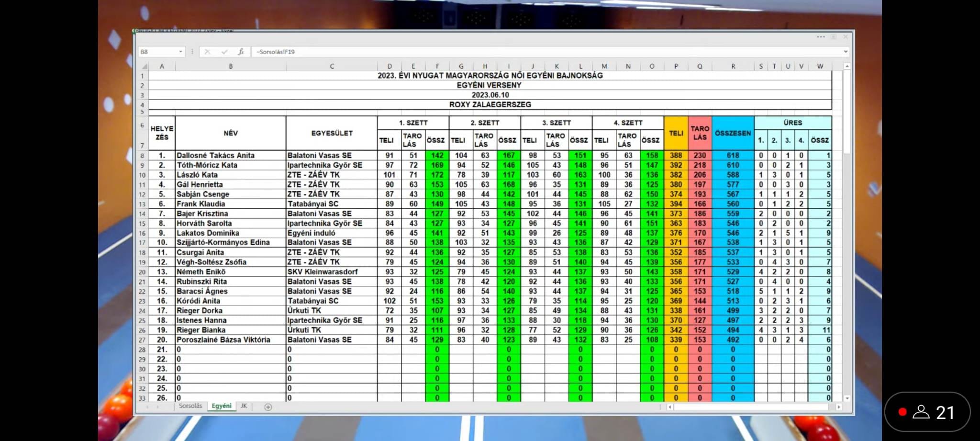
Task: Click vertical scrollbar up arrow
Action: click(847, 67)
